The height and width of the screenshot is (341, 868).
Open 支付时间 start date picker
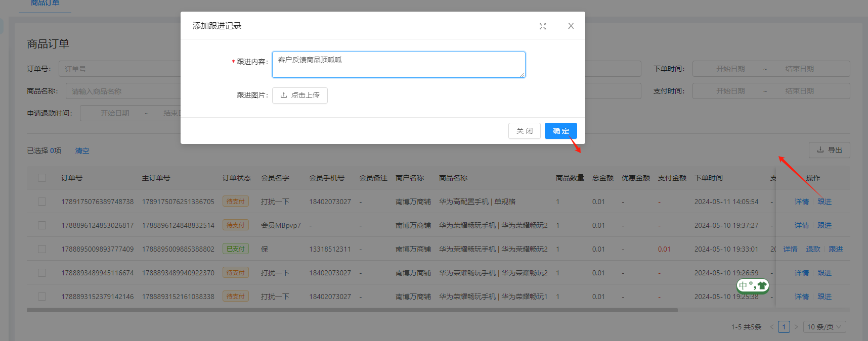coord(730,91)
